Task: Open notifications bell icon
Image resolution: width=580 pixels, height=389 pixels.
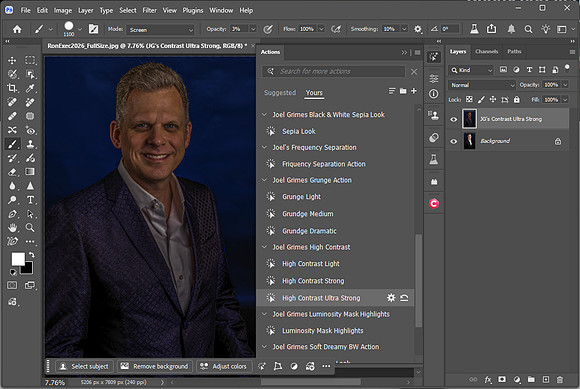Action: click(511, 29)
